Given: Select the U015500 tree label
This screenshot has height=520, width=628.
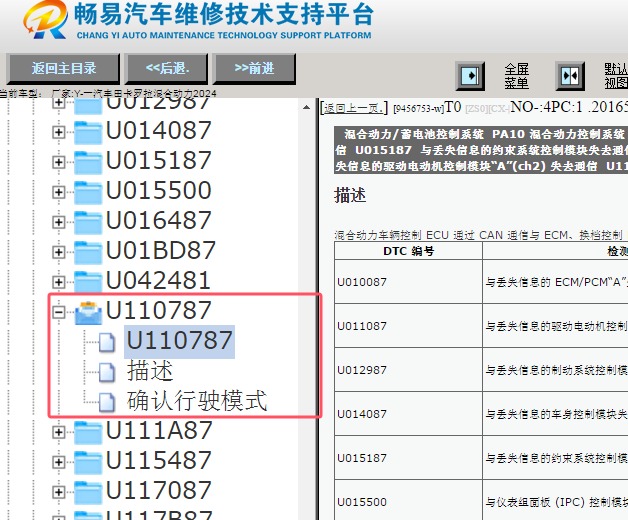Looking at the screenshot, I should click(x=159, y=191).
